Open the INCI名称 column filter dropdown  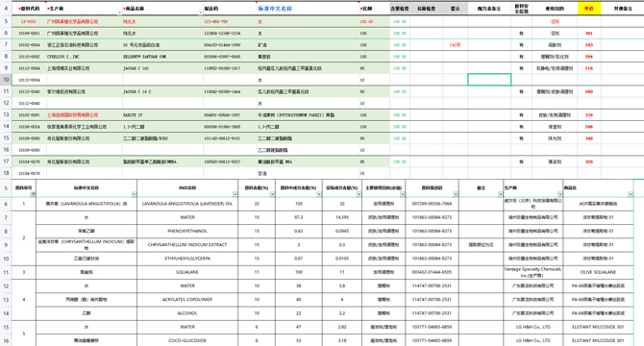tap(235, 194)
